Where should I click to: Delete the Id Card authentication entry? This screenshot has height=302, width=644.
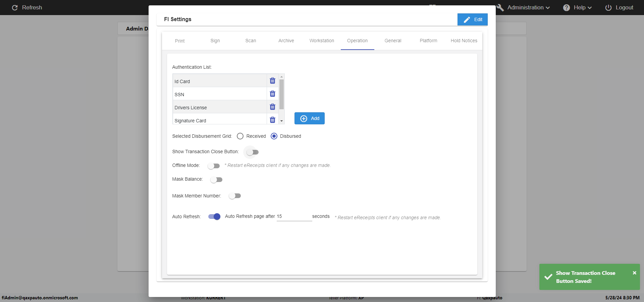(x=272, y=81)
